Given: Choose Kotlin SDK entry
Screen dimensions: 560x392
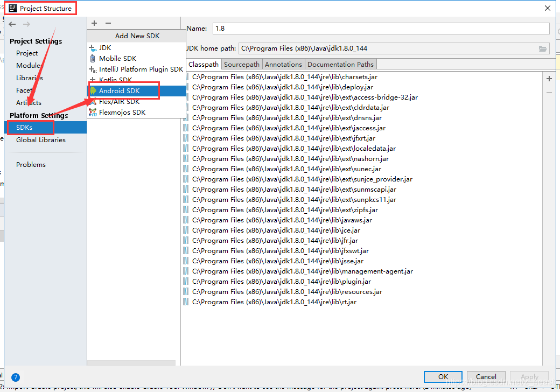Looking at the screenshot, I should click(x=137, y=79).
